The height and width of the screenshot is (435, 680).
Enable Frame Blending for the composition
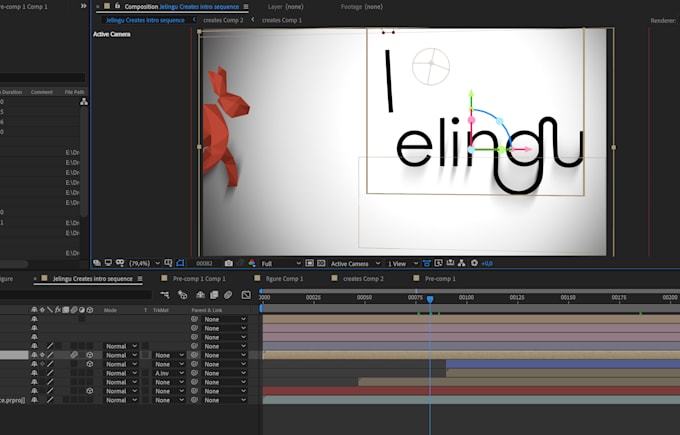[214, 295]
